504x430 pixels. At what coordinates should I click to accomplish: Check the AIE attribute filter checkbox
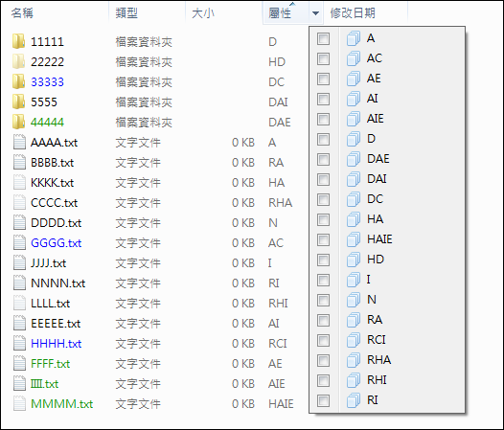tap(323, 119)
